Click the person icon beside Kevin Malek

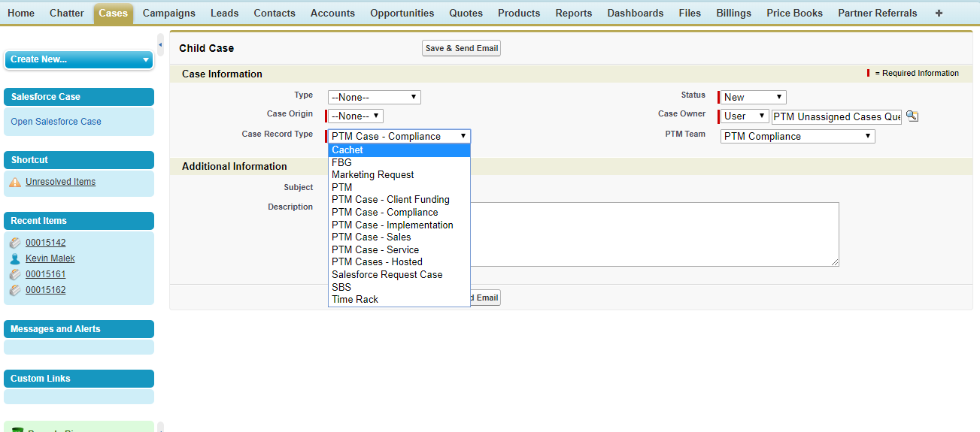(15, 258)
